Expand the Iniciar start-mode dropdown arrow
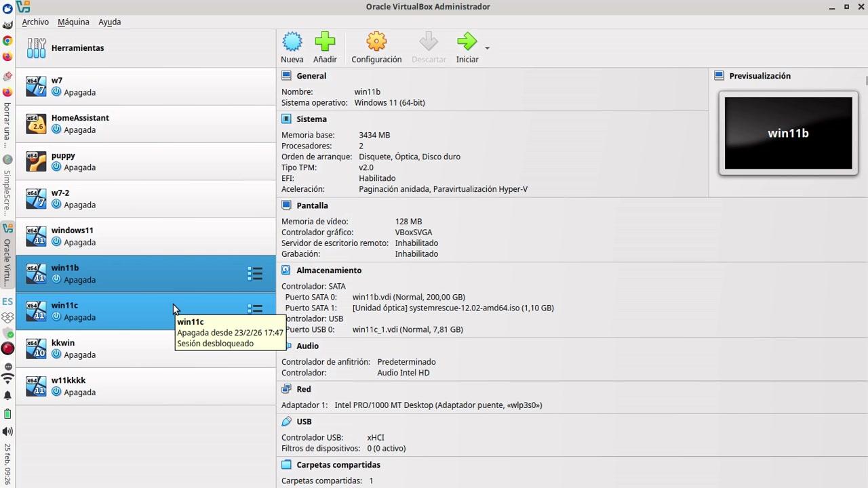868x488 pixels. (x=487, y=48)
